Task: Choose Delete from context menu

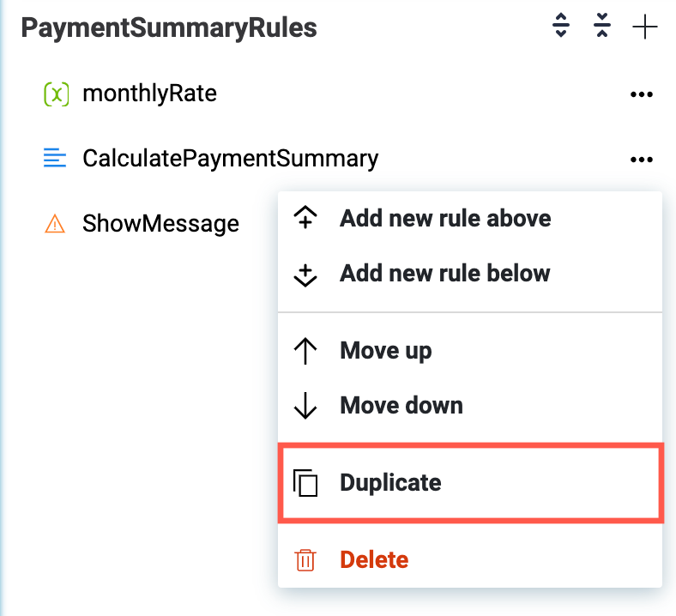Action: tap(374, 560)
